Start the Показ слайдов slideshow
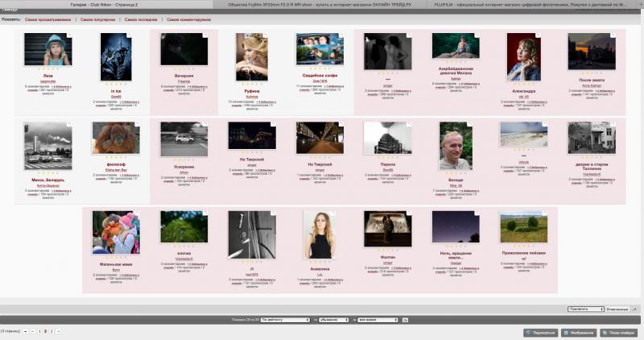Screen dimensions: 644x340 click(617, 333)
